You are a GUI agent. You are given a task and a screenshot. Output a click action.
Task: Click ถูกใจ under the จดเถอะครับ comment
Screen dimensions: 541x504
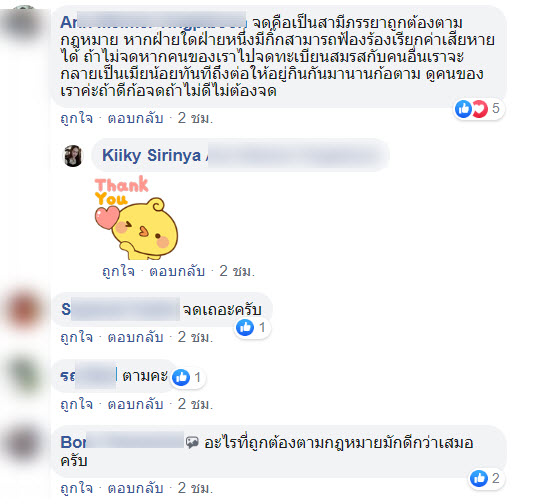(77, 337)
